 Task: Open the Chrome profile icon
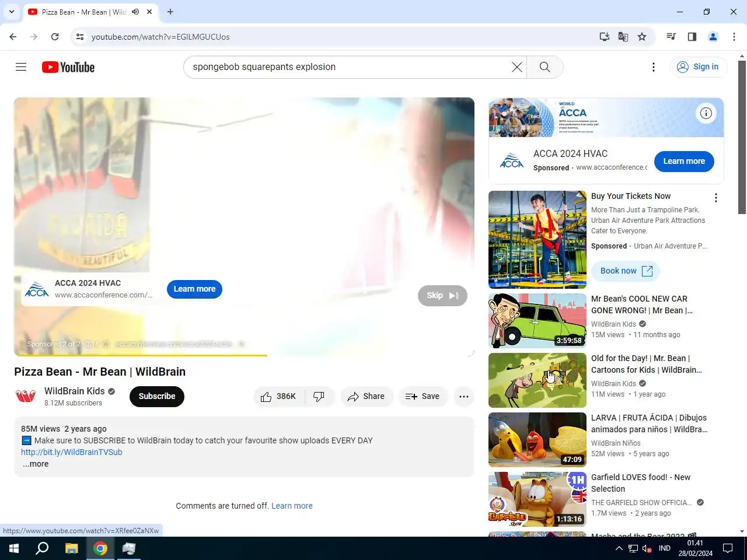[713, 37]
